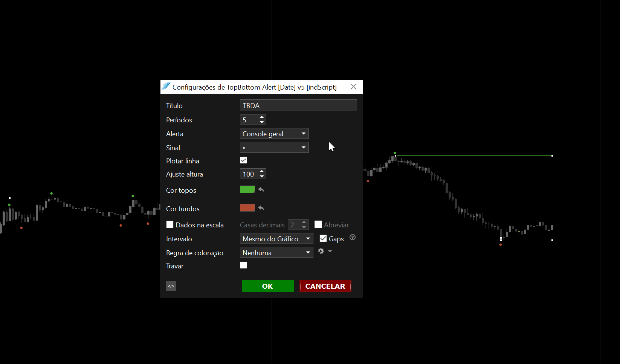This screenshot has width=620, height=364.
Task: Disable the Gaps checkbox
Action: point(323,238)
